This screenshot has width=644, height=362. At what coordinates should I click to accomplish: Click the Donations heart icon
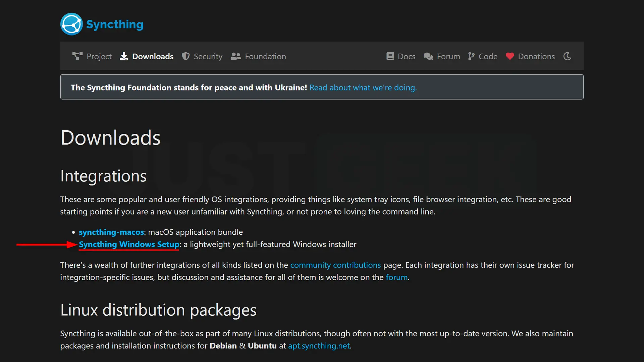click(510, 56)
